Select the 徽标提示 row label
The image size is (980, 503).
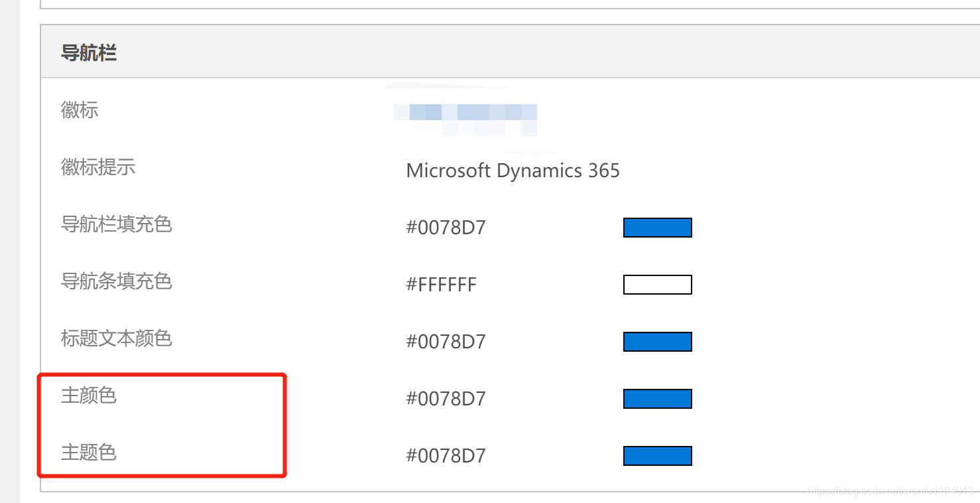(x=97, y=168)
